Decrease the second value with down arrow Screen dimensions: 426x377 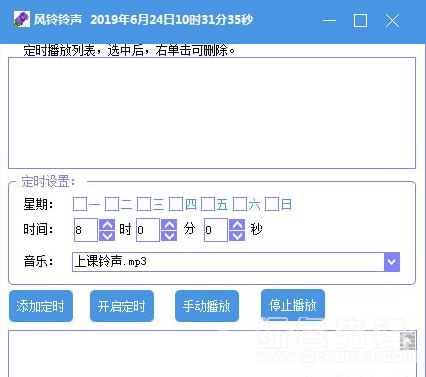237,236
